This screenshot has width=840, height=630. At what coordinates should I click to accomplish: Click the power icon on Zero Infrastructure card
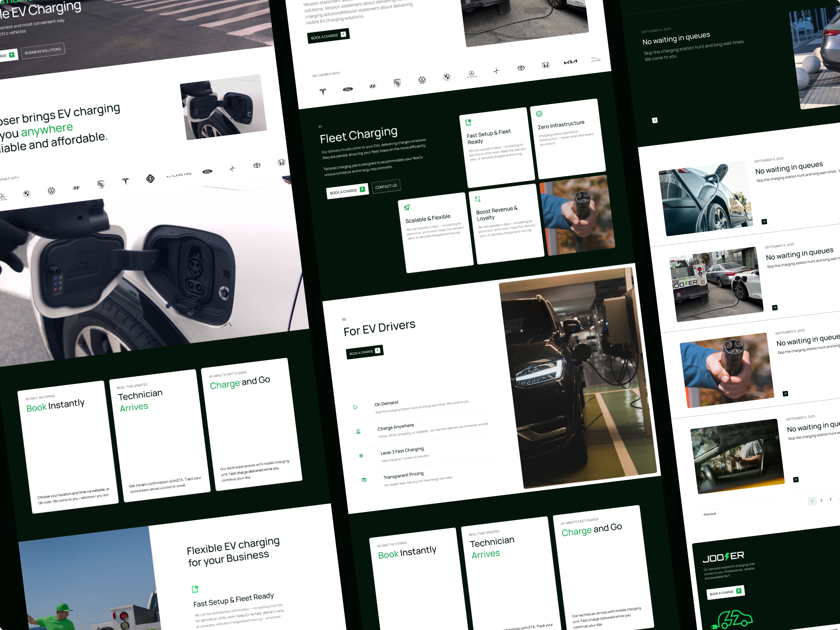(539, 114)
